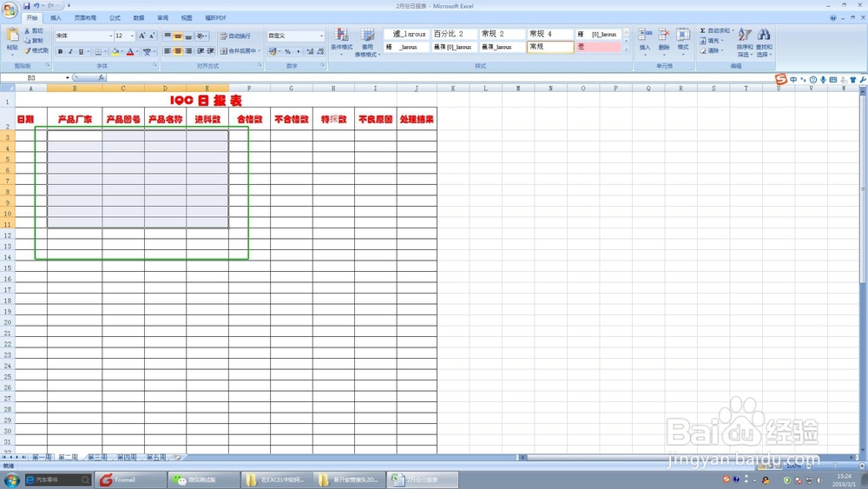Screen dimensions: 868x489
Task: Switch to the 视图 ribbon tab
Action: (187, 17)
